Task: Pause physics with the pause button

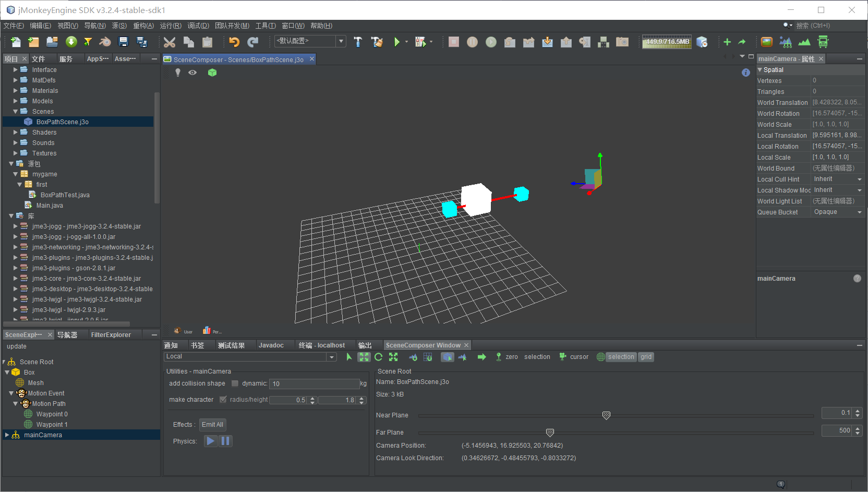Action: click(225, 441)
